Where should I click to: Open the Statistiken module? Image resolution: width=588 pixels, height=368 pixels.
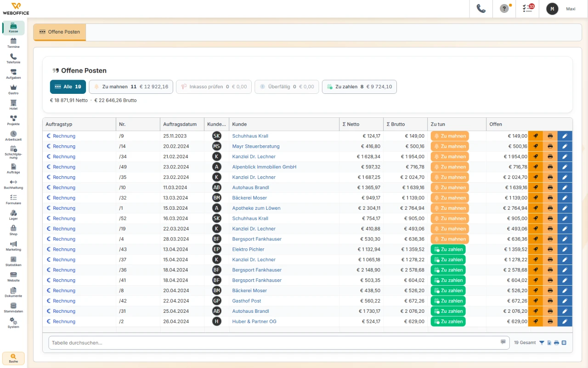(x=13, y=262)
